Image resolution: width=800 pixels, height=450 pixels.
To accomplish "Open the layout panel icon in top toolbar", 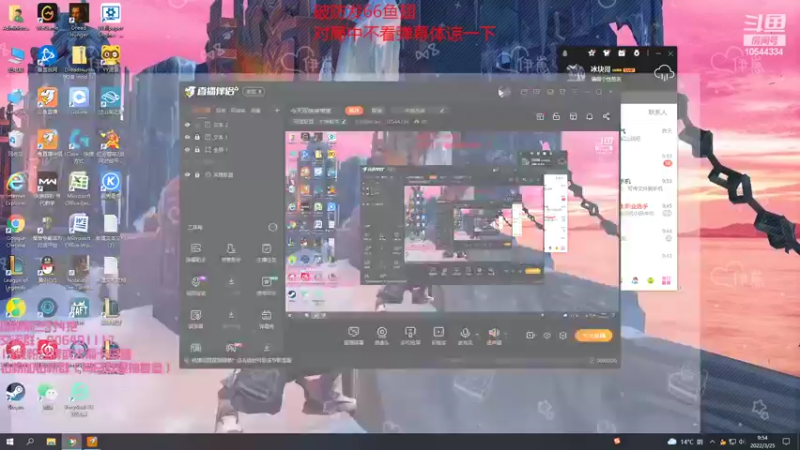I will (573, 117).
